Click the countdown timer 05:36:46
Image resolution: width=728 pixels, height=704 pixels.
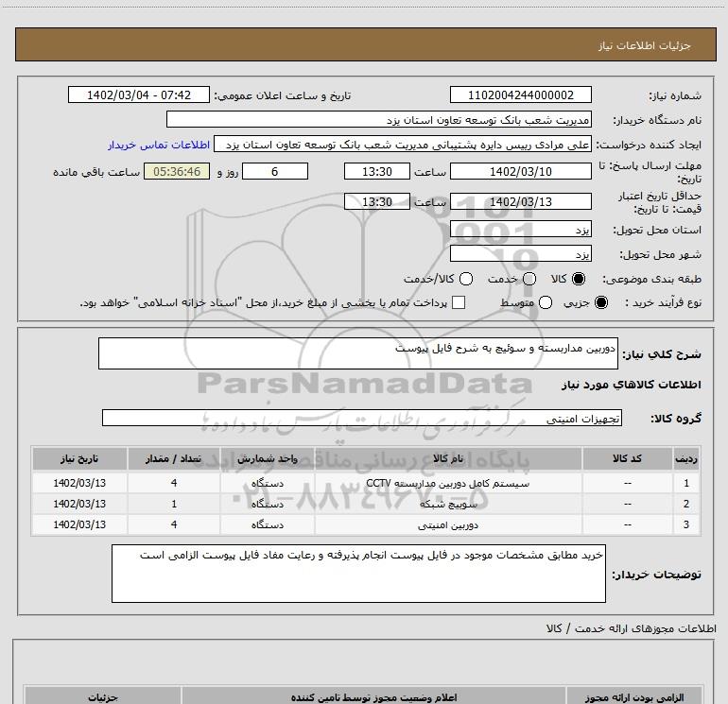click(x=177, y=171)
